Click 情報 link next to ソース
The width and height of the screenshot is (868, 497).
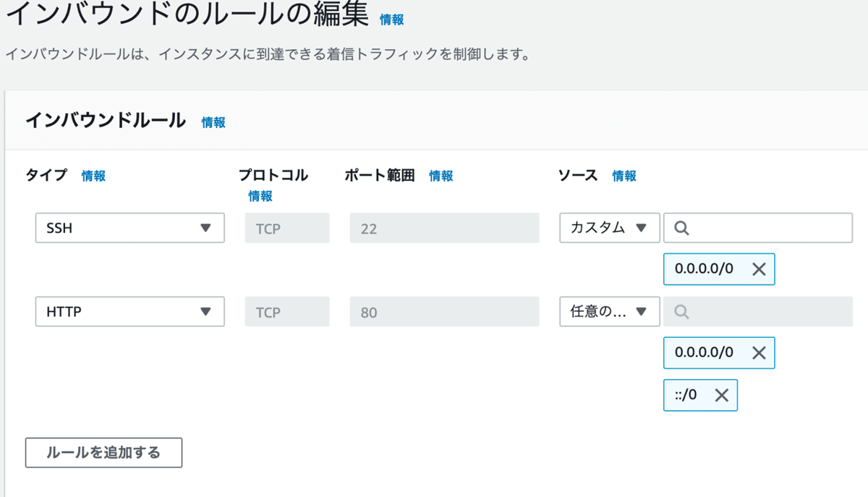coord(624,176)
